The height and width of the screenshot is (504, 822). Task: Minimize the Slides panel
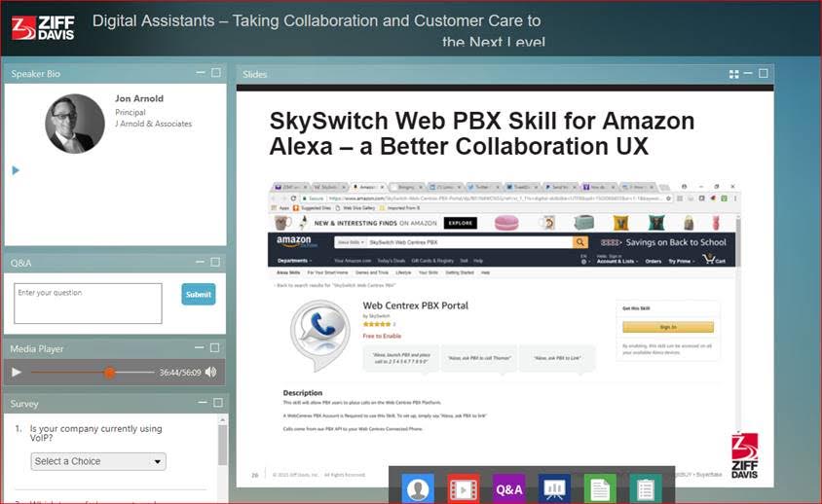[x=748, y=73]
